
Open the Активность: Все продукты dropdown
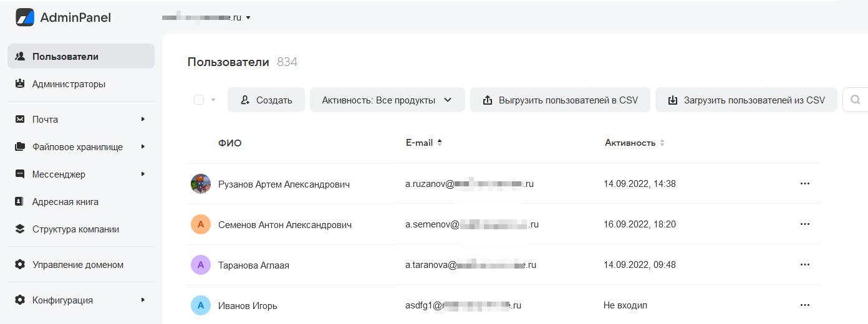pos(387,100)
